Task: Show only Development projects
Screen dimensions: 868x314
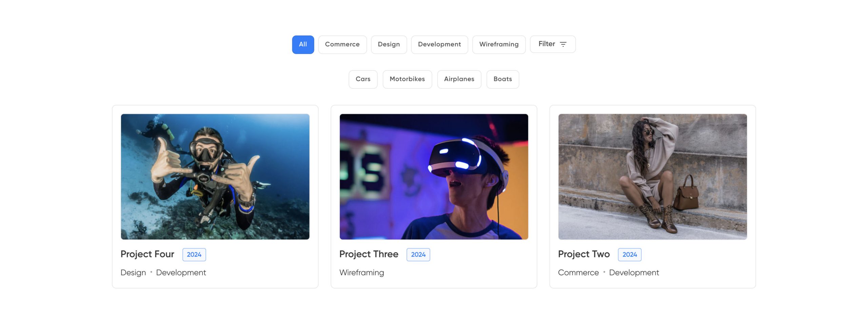Action: tap(439, 44)
